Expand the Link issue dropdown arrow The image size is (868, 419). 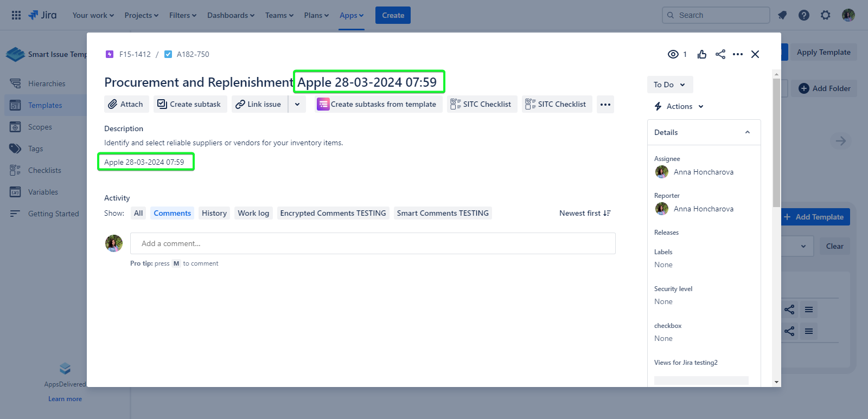pyautogui.click(x=297, y=104)
